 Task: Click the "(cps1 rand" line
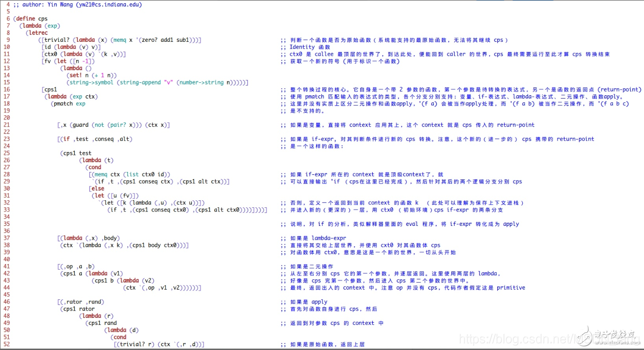[101, 323]
